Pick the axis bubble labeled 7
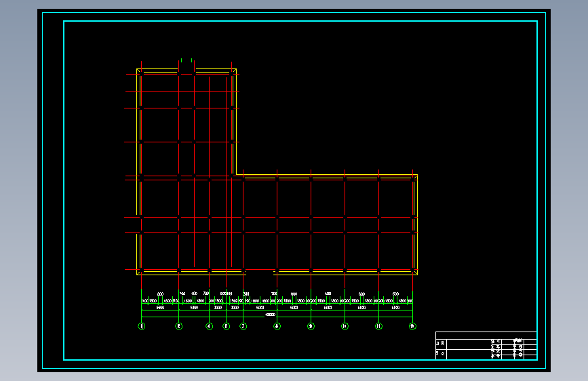Image resolution: width=588 pixels, height=381 pixels. click(x=243, y=326)
